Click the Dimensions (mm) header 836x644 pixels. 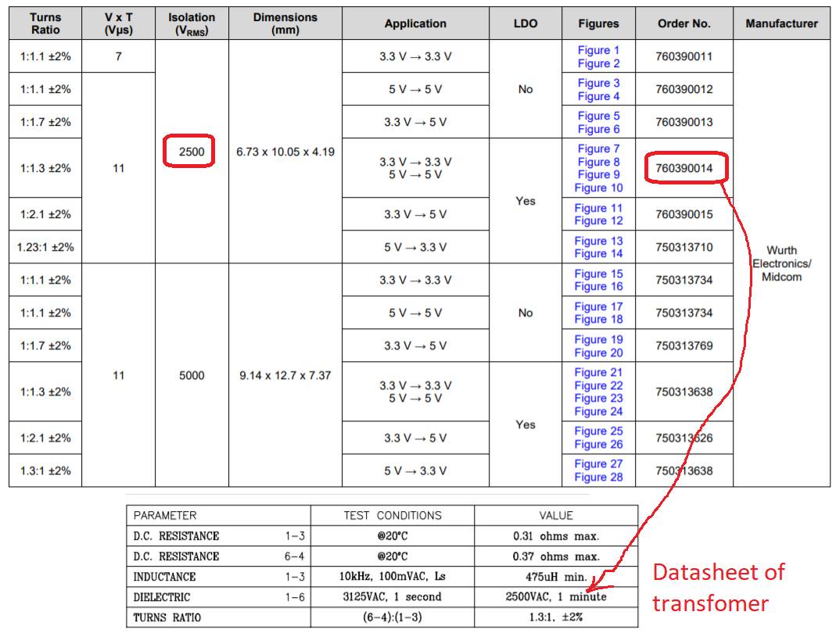click(x=285, y=23)
